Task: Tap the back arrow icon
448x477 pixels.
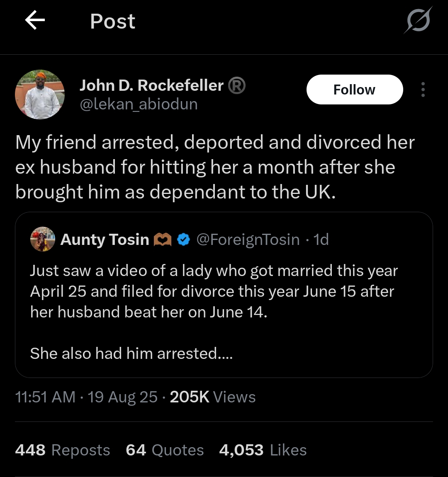Action: (35, 21)
